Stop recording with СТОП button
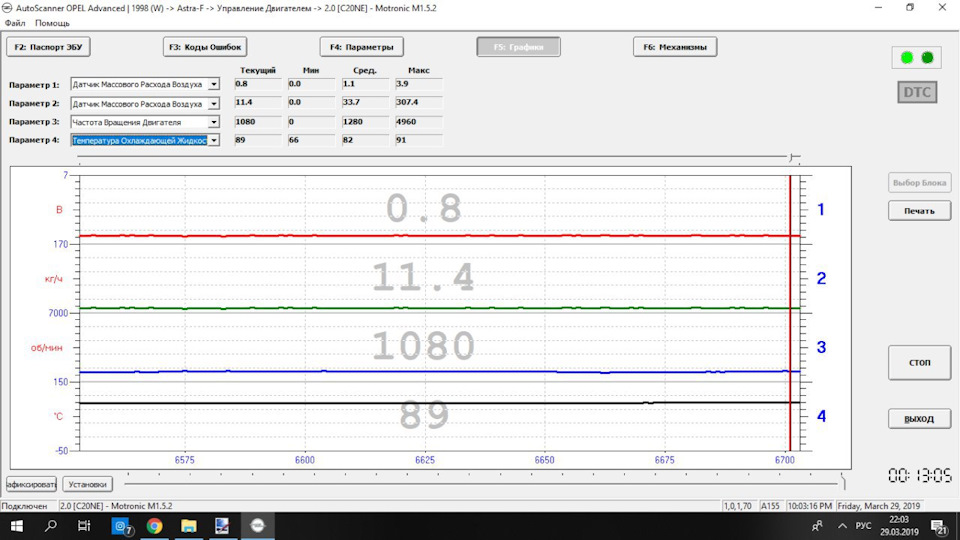 [919, 362]
